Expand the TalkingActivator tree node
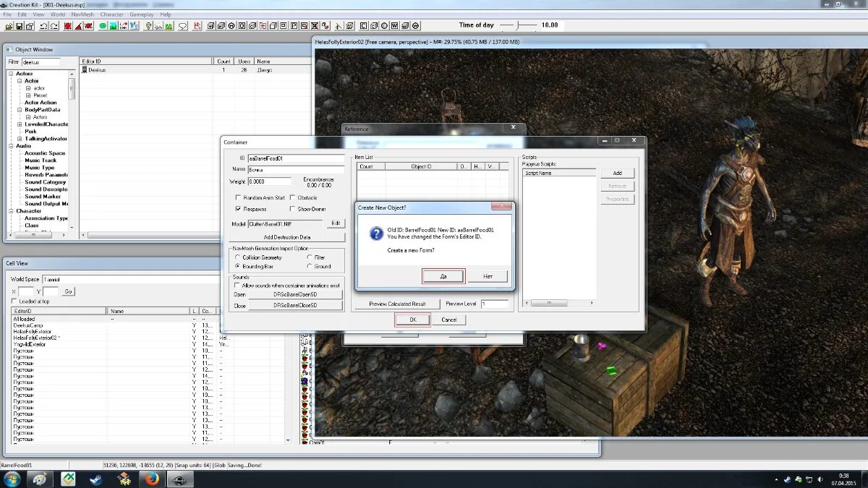Screen dimensions: 868x488 pyautogui.click(x=20, y=139)
